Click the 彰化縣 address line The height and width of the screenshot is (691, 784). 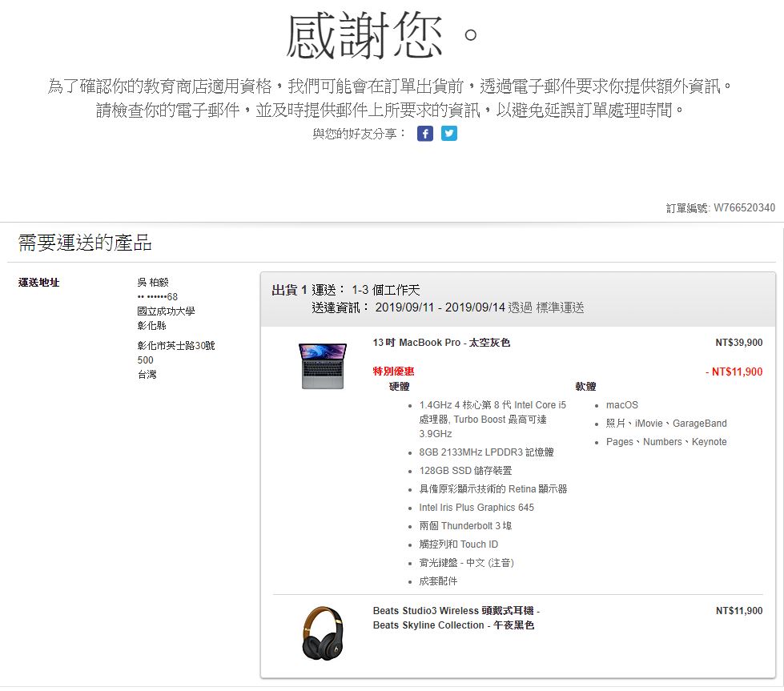point(151,326)
